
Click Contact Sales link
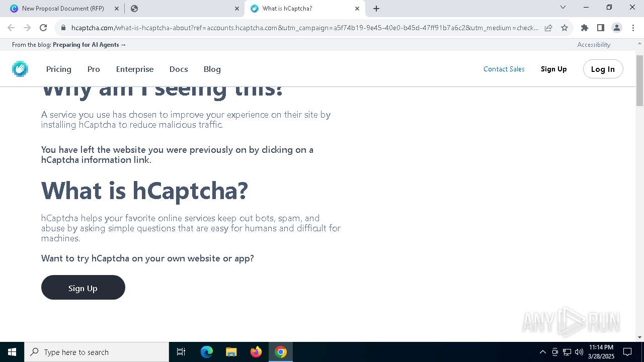pyautogui.click(x=504, y=69)
